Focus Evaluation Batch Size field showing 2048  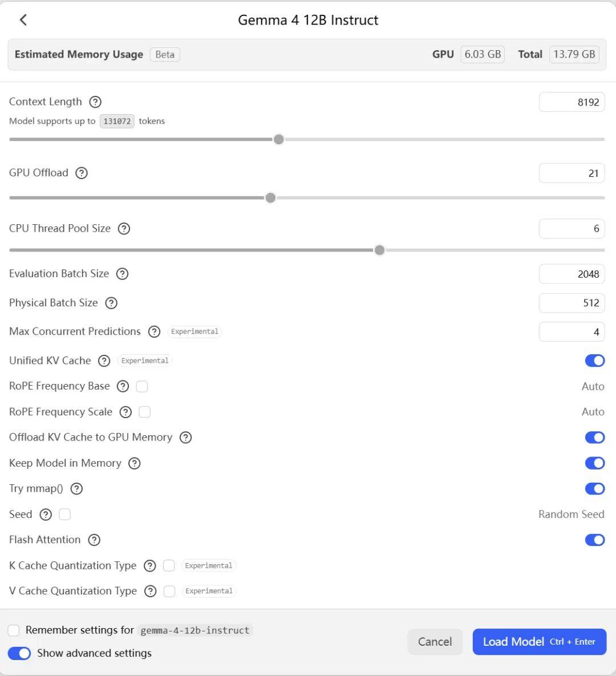click(572, 274)
